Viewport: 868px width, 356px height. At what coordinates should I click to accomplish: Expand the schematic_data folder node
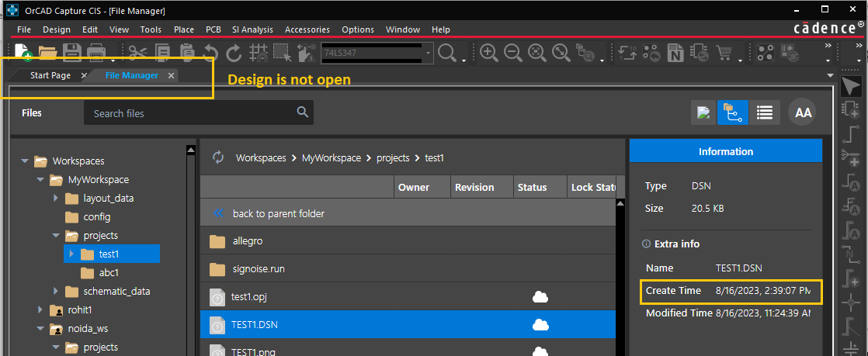[x=56, y=292]
